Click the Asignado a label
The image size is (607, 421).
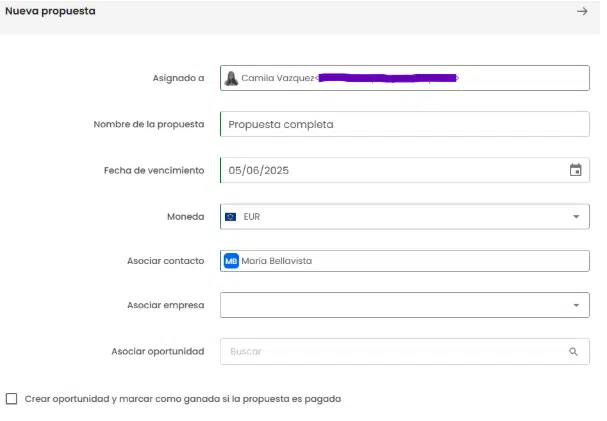(x=178, y=78)
